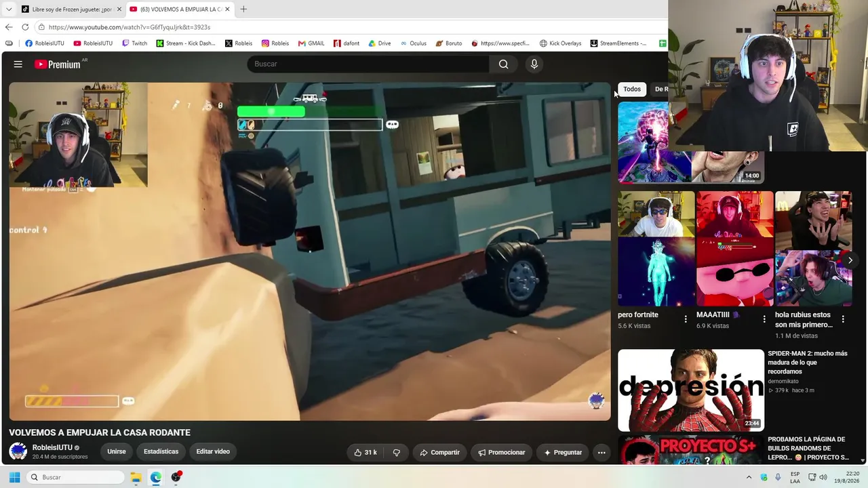Viewport: 868px width, 488px height.
Task: Open the Twitch bookmark
Action: tap(134, 43)
